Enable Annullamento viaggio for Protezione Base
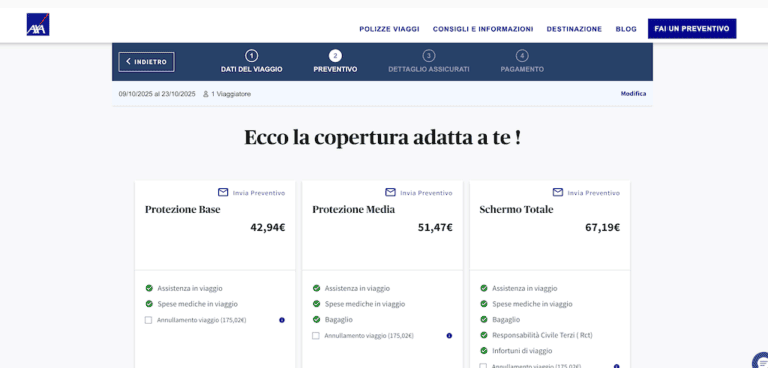The image size is (768, 368). pos(148,320)
